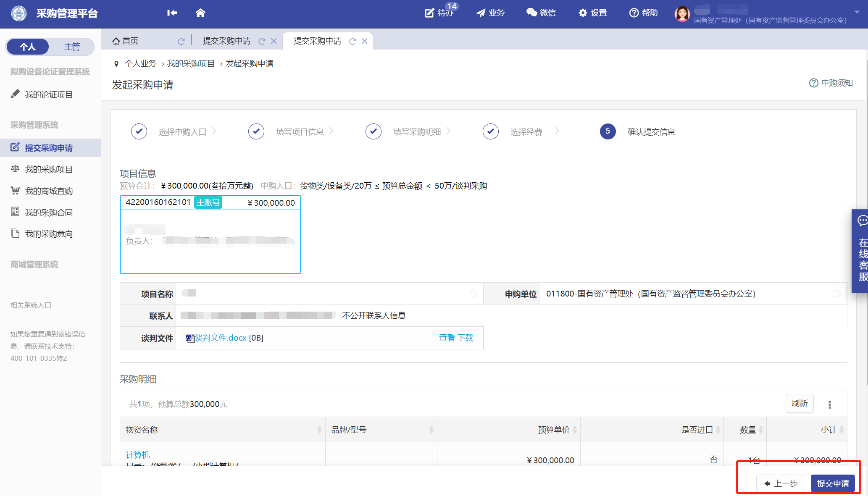This screenshot has width=868, height=496.
Task: Switch sidebar to 个人 mode
Action: coord(28,47)
